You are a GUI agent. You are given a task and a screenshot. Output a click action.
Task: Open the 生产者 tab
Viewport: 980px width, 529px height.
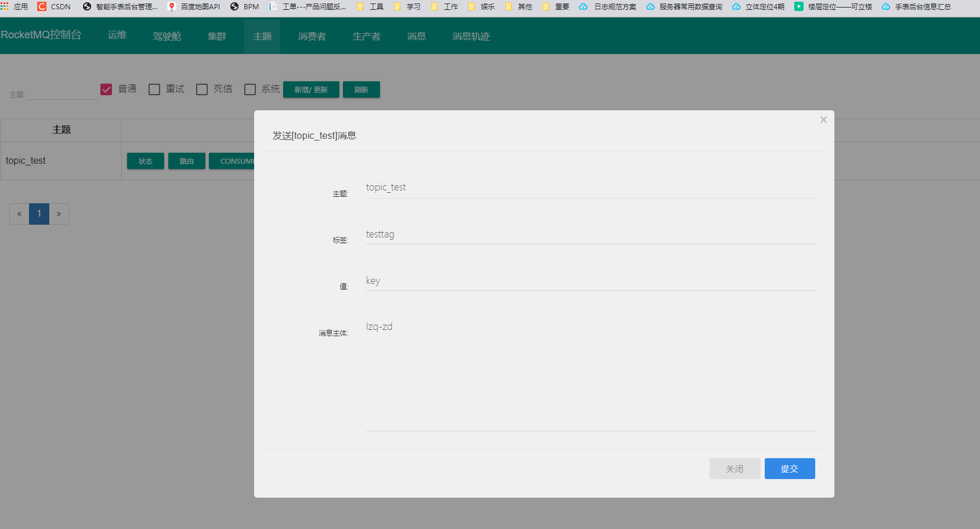[x=367, y=36]
